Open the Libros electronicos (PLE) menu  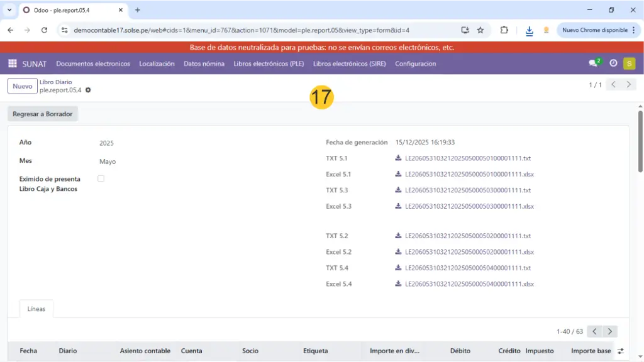pyautogui.click(x=269, y=63)
